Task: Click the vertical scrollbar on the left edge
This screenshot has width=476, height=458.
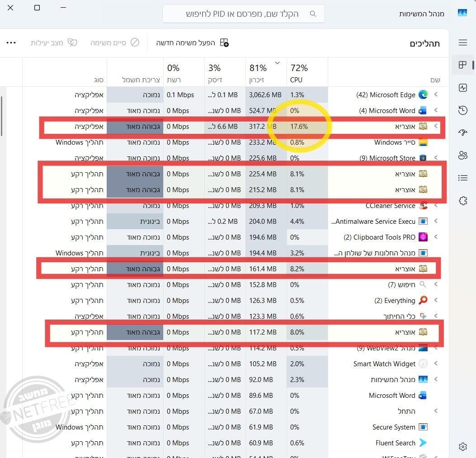Action: tap(1, 116)
